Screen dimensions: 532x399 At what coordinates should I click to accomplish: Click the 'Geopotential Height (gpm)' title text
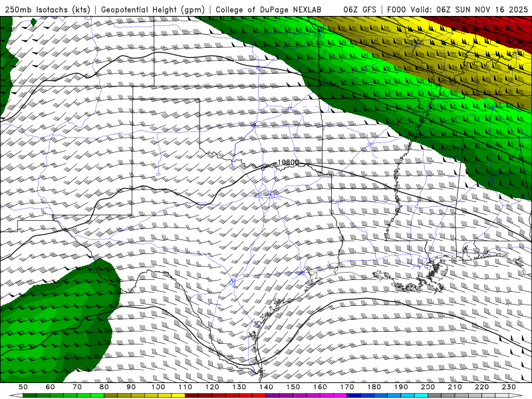click(x=153, y=9)
